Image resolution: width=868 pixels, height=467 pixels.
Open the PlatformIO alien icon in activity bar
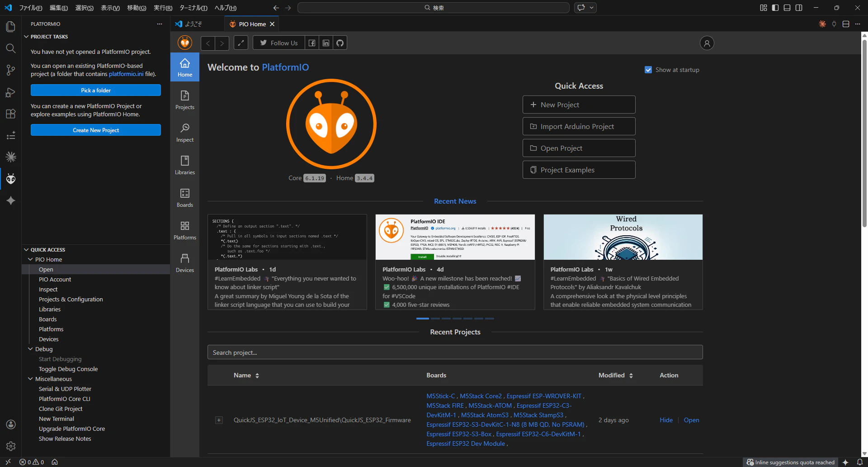pyautogui.click(x=11, y=179)
